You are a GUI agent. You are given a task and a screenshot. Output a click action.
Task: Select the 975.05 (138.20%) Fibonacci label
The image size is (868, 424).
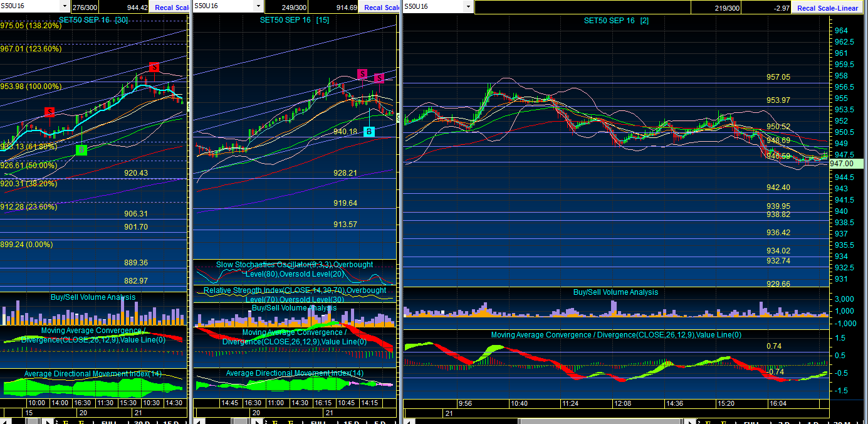coord(31,26)
